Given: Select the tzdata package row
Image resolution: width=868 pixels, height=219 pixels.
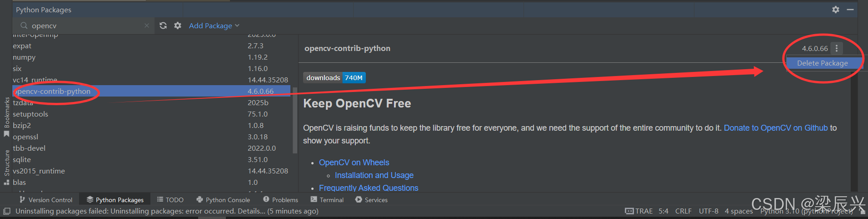Looking at the screenshot, I should tap(151, 102).
